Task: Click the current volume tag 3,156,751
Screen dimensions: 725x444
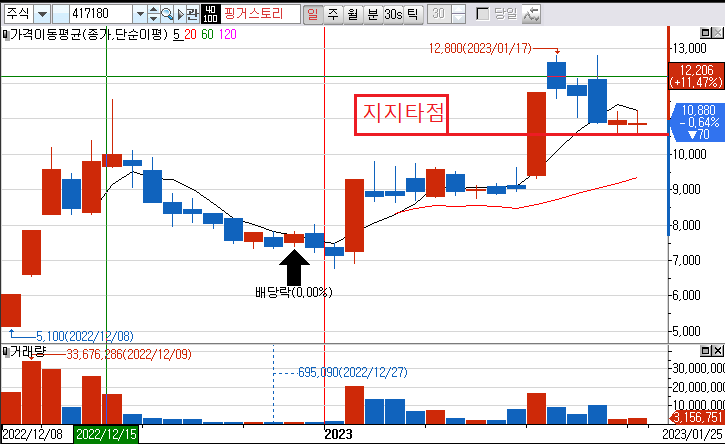Action: [697, 417]
